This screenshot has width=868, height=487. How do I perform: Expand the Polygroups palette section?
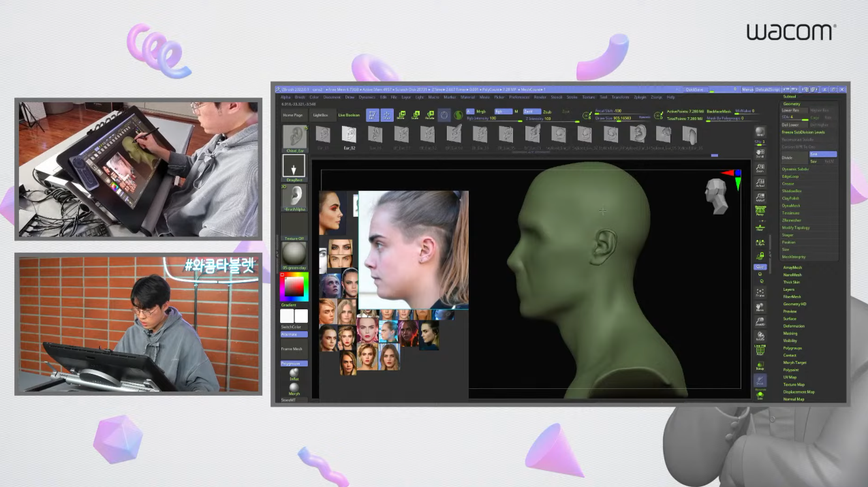coord(792,348)
